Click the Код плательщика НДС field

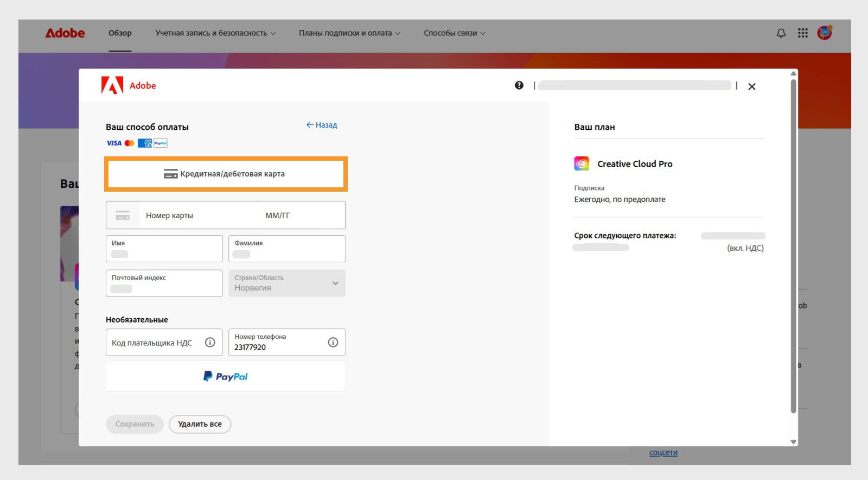164,342
